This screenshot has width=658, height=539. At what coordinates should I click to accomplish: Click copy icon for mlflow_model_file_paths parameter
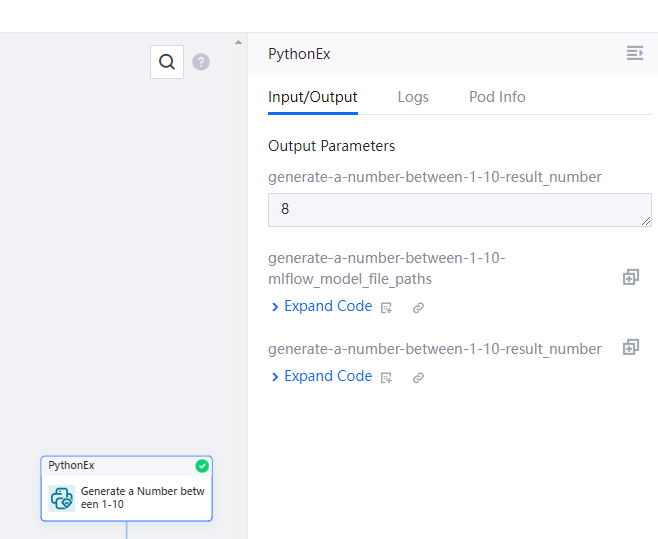630,277
